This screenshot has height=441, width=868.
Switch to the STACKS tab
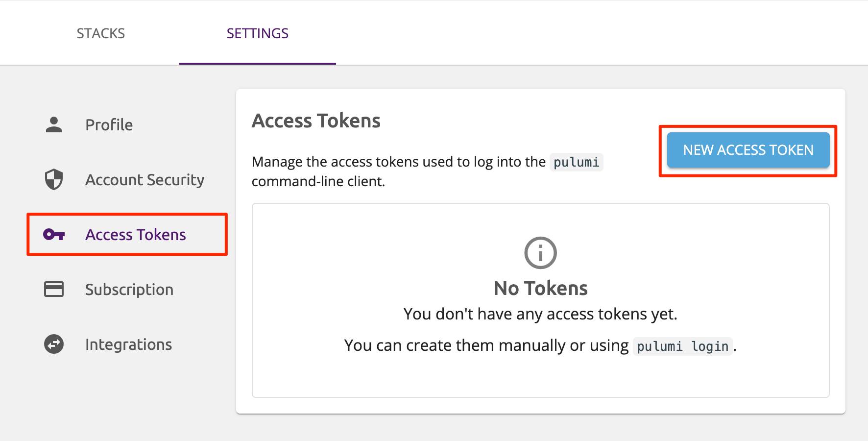100,33
